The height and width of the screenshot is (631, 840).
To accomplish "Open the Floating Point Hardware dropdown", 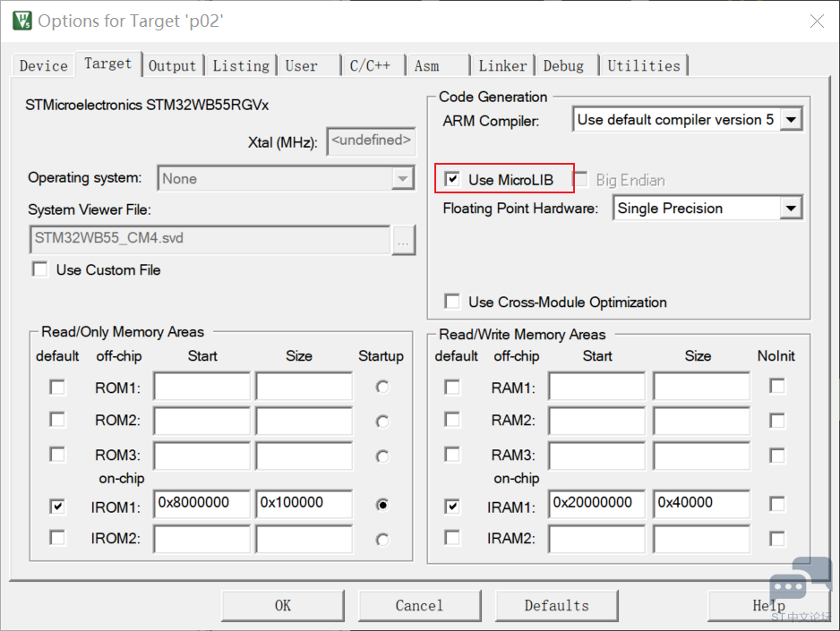I will click(707, 209).
